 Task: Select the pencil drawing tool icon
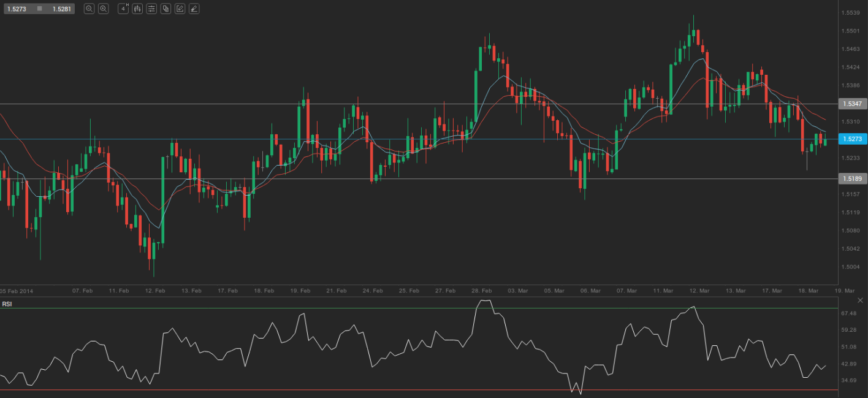(180, 9)
